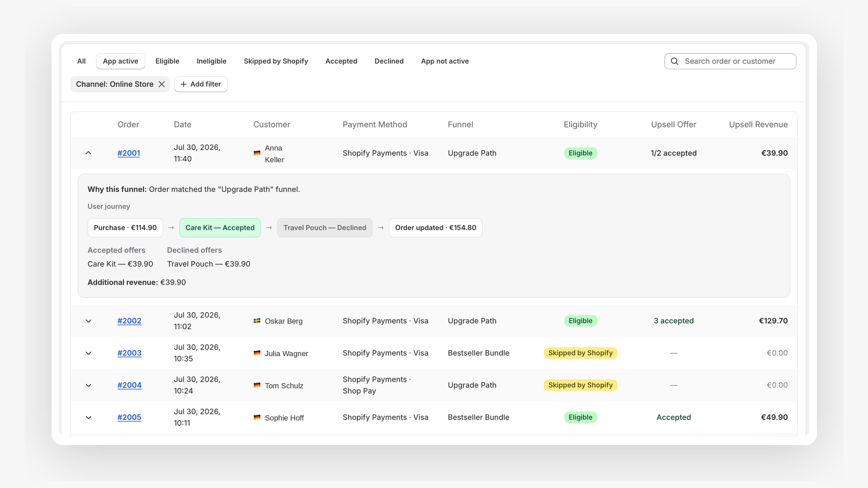This screenshot has height=488, width=868.
Task: Switch to the All tab
Action: (x=81, y=61)
